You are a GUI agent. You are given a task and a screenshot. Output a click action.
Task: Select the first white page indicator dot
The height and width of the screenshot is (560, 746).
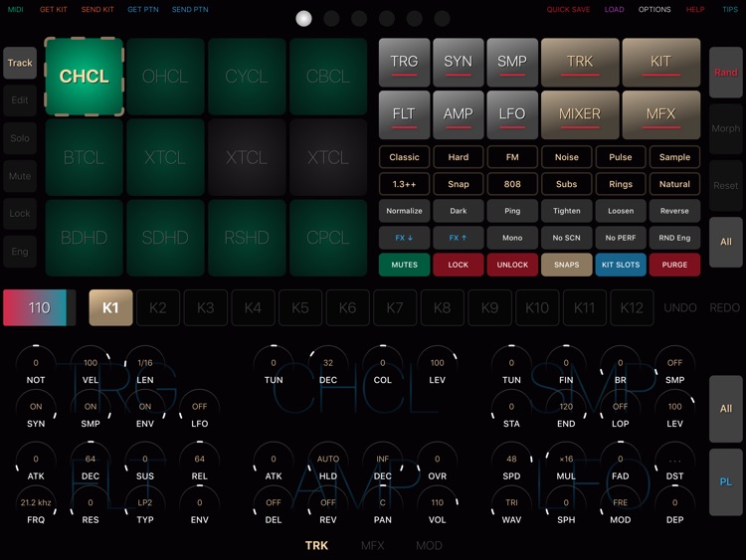click(303, 19)
